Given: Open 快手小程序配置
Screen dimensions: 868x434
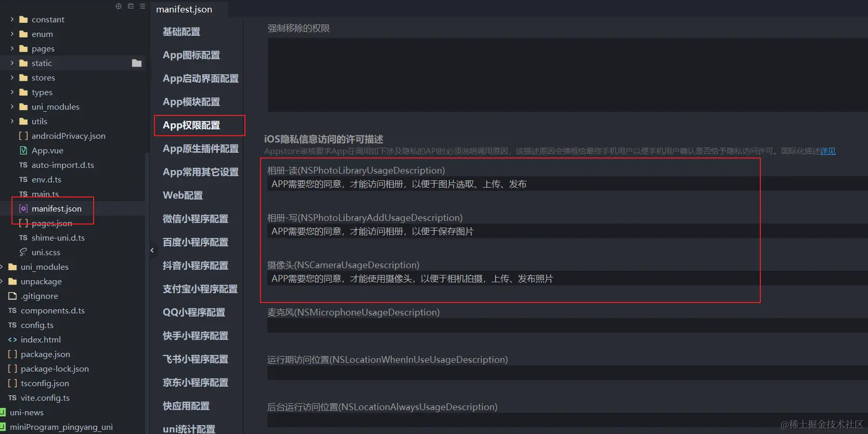Looking at the screenshot, I should tap(196, 336).
